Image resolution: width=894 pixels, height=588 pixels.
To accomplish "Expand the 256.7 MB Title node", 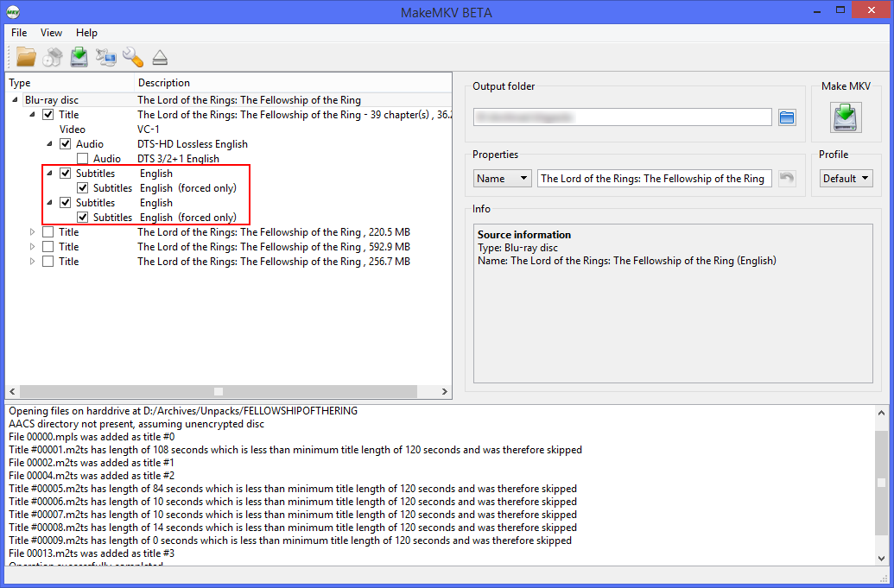I will tap(33, 262).
